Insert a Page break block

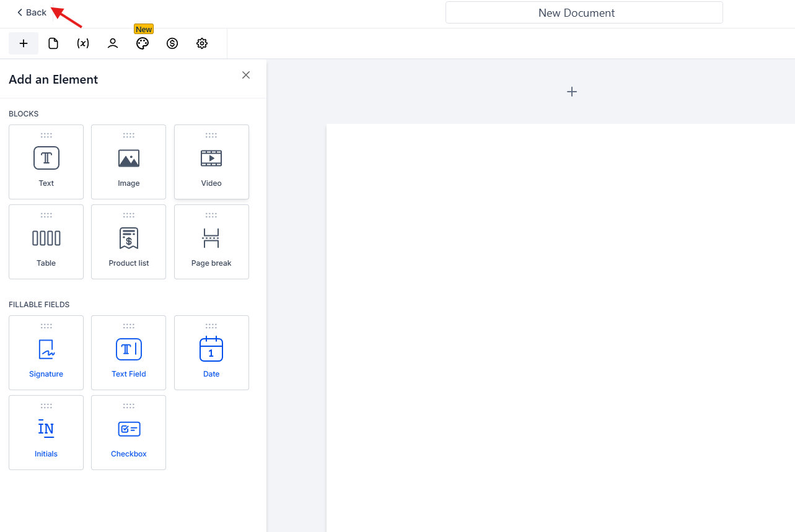(x=211, y=242)
